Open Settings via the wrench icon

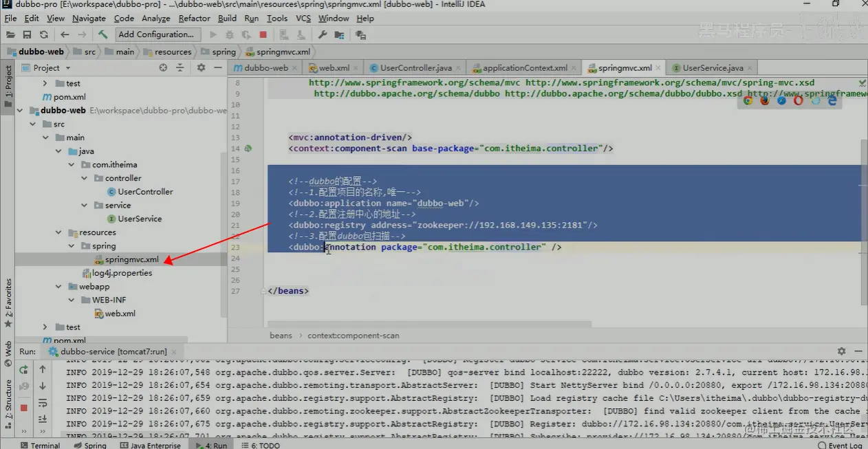323,34
